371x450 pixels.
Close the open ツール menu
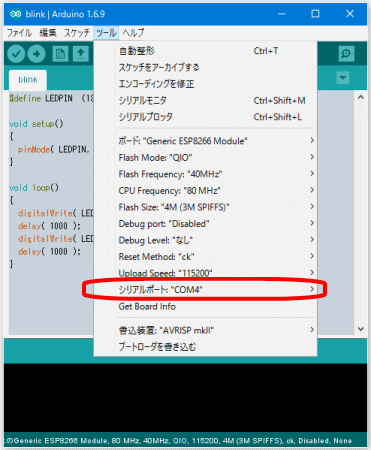[x=106, y=33]
